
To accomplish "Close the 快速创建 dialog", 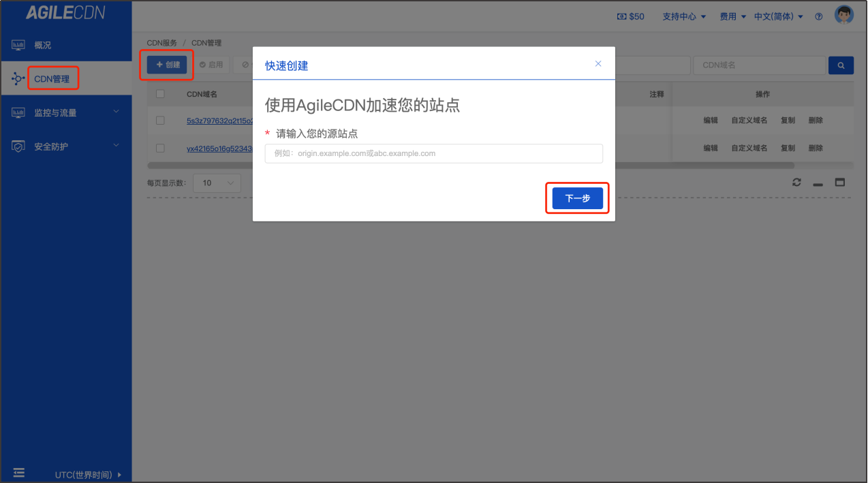I will (x=598, y=63).
